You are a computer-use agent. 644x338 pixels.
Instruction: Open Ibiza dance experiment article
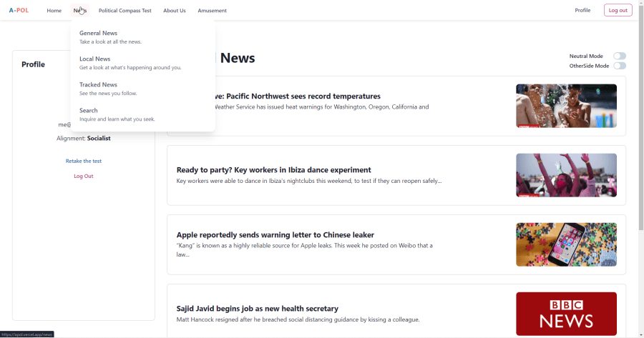[x=273, y=170]
